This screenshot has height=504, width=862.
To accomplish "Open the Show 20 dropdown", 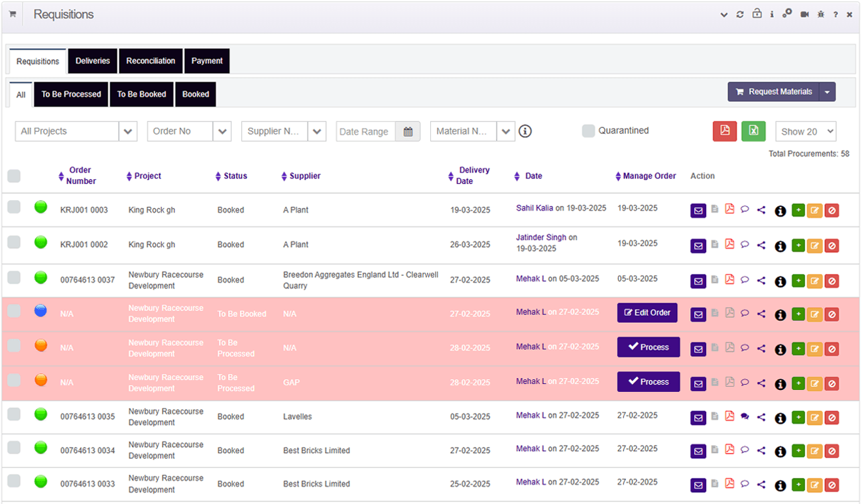I will point(806,131).
